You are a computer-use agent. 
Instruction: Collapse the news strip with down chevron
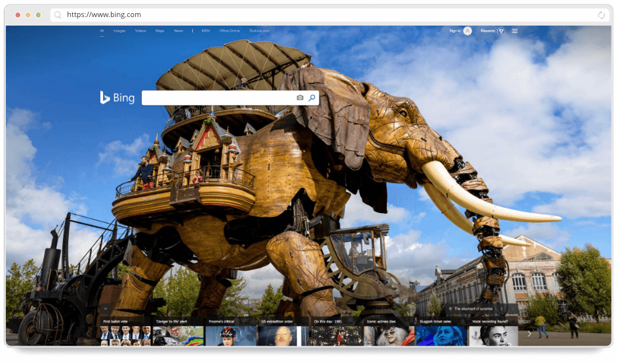pos(106,308)
